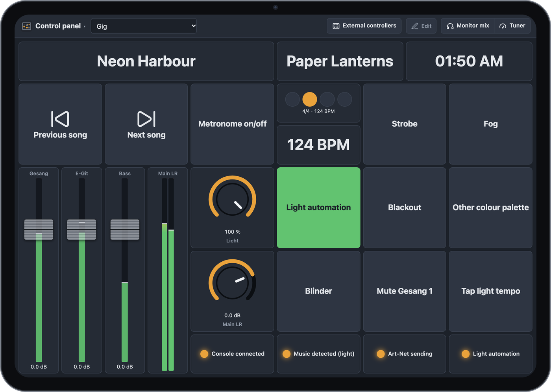Click the Art-Net sending indicator dot
Image resolution: width=551 pixels, height=392 pixels.
381,354
